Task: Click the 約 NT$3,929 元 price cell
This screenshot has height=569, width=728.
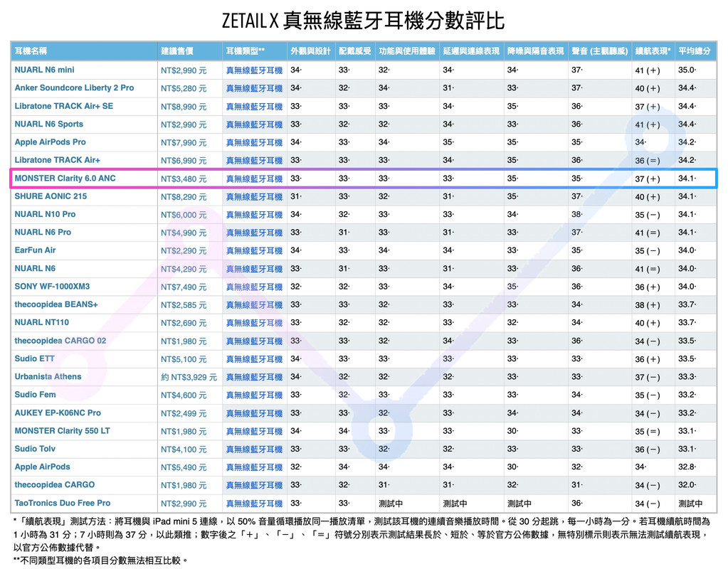Action: click(189, 378)
